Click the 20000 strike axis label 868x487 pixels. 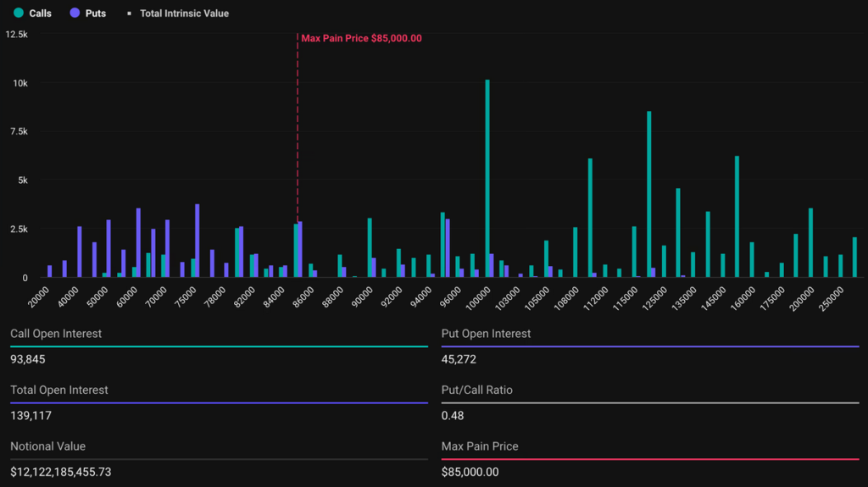coord(39,297)
